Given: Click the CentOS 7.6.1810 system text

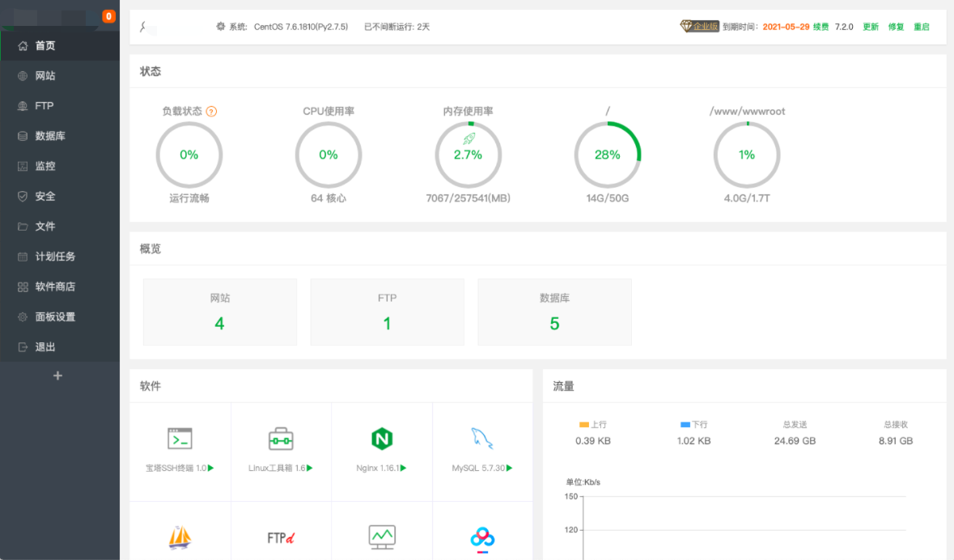Looking at the screenshot, I should pos(301,27).
